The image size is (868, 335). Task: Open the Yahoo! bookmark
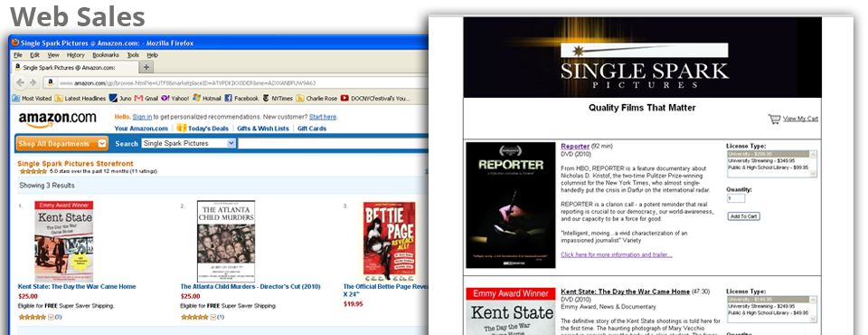point(175,98)
